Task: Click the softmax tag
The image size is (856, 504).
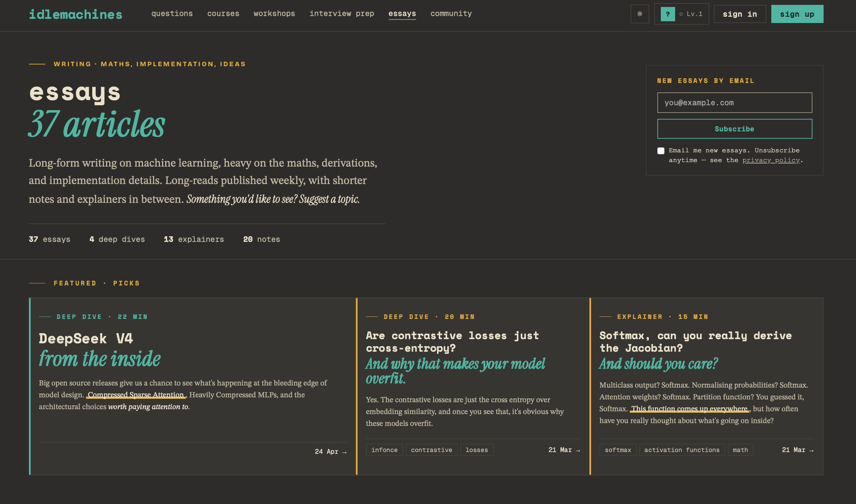Action: tap(618, 450)
